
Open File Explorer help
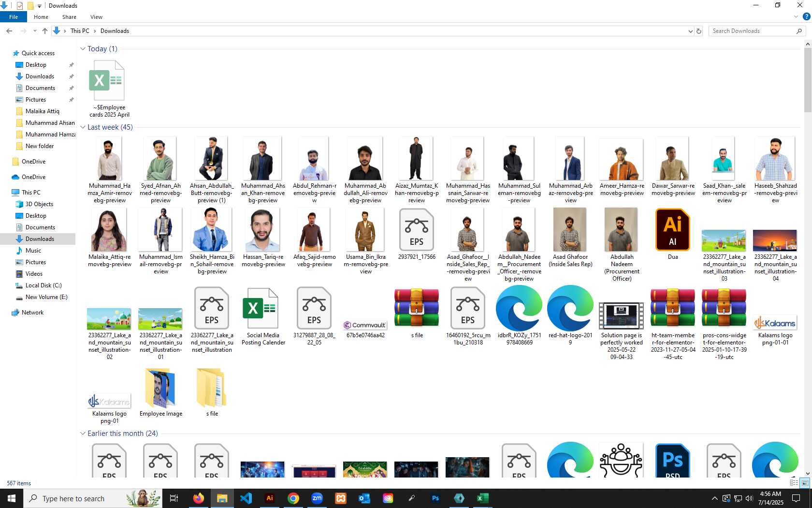pyautogui.click(x=806, y=17)
